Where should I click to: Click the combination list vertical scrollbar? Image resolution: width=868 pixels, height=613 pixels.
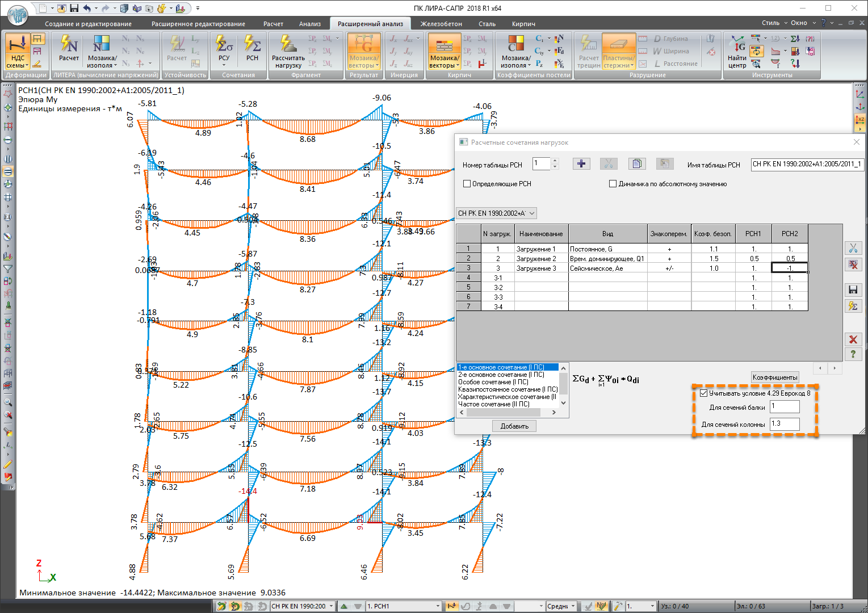coord(564,385)
